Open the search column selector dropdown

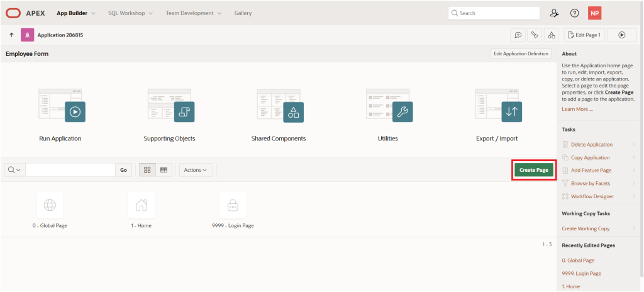[14, 170]
